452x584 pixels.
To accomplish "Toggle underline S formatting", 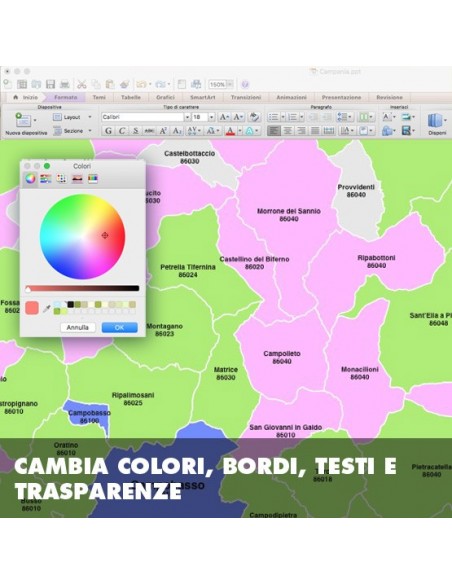I will 136,131.
